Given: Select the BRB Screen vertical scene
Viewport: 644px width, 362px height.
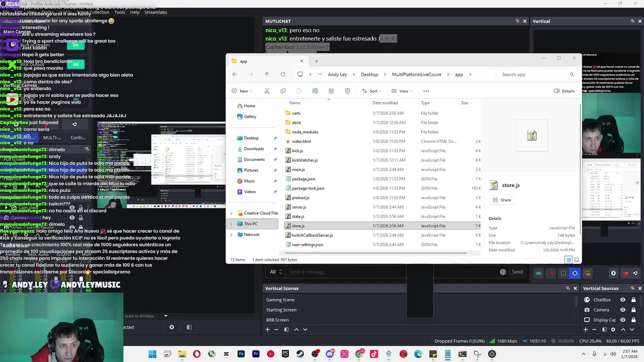Looking at the screenshot, I should [x=277, y=320].
